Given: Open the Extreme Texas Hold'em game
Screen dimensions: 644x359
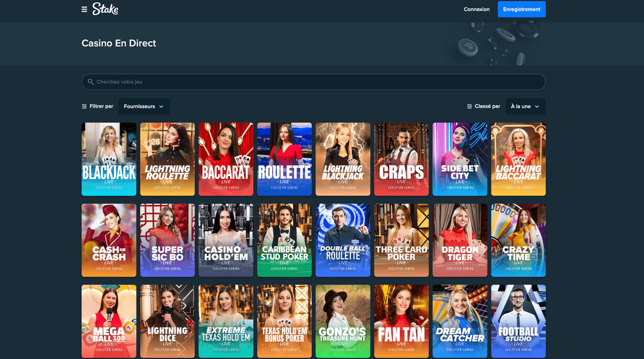Looking at the screenshot, I should (x=226, y=321).
